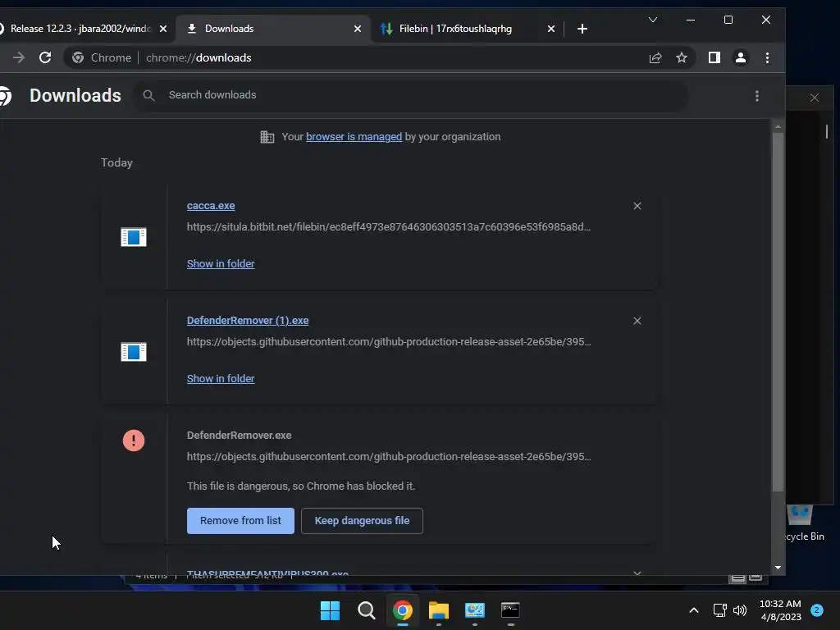Click the network icon in system tray
840x630 pixels.
pos(719,610)
